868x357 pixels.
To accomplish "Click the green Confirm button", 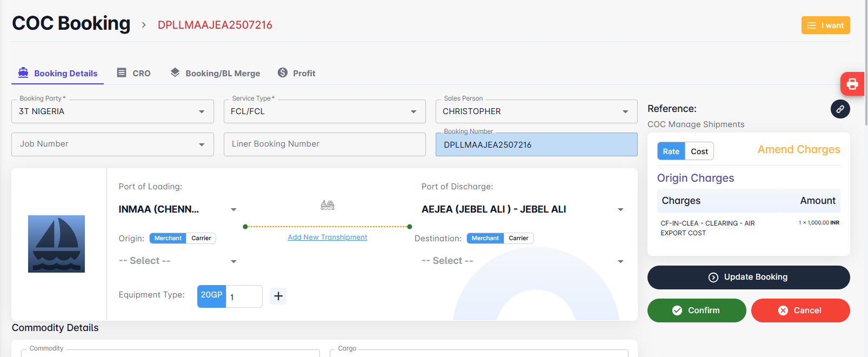I will pyautogui.click(x=696, y=310).
